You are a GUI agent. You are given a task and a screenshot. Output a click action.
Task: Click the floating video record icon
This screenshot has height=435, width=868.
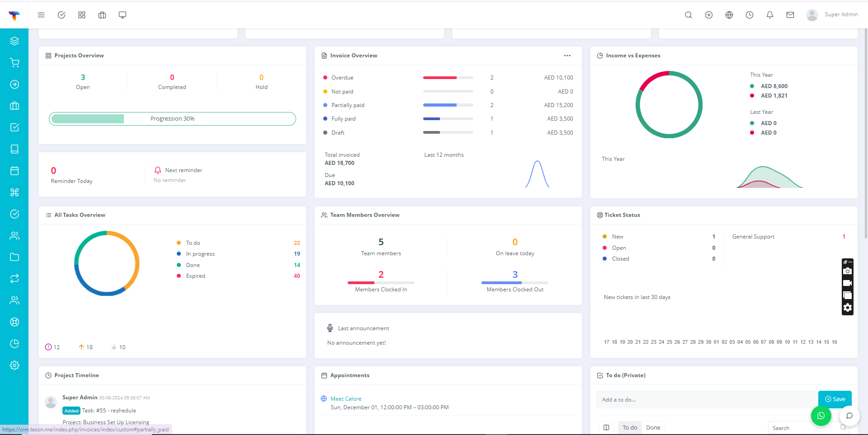click(x=848, y=283)
